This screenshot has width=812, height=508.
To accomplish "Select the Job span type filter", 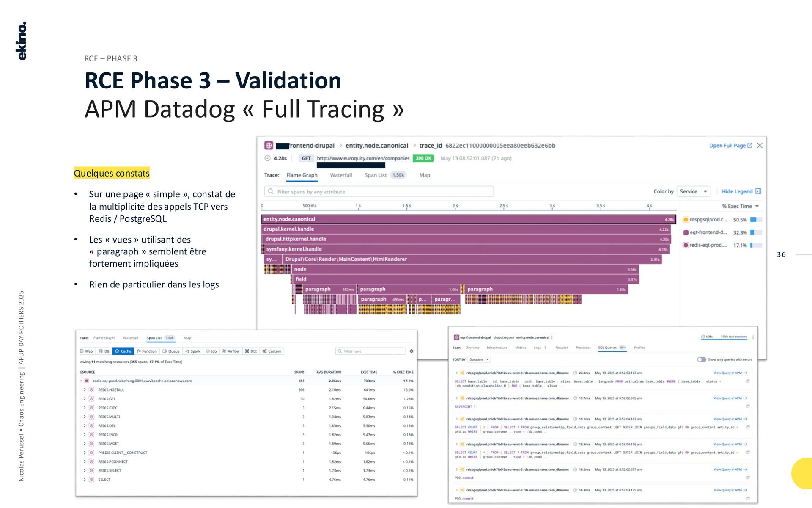I will (x=211, y=351).
